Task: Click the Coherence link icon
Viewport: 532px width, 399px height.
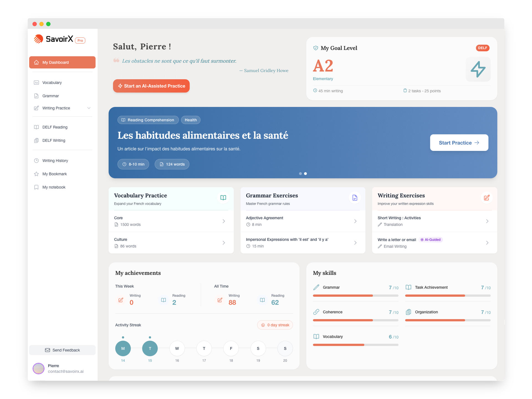Action: [316, 312]
